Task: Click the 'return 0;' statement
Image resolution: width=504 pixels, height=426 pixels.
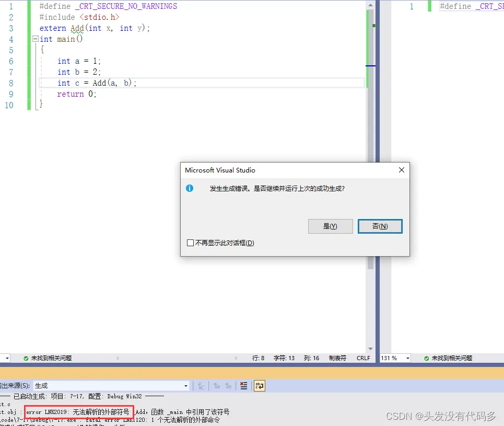Action: pos(76,94)
